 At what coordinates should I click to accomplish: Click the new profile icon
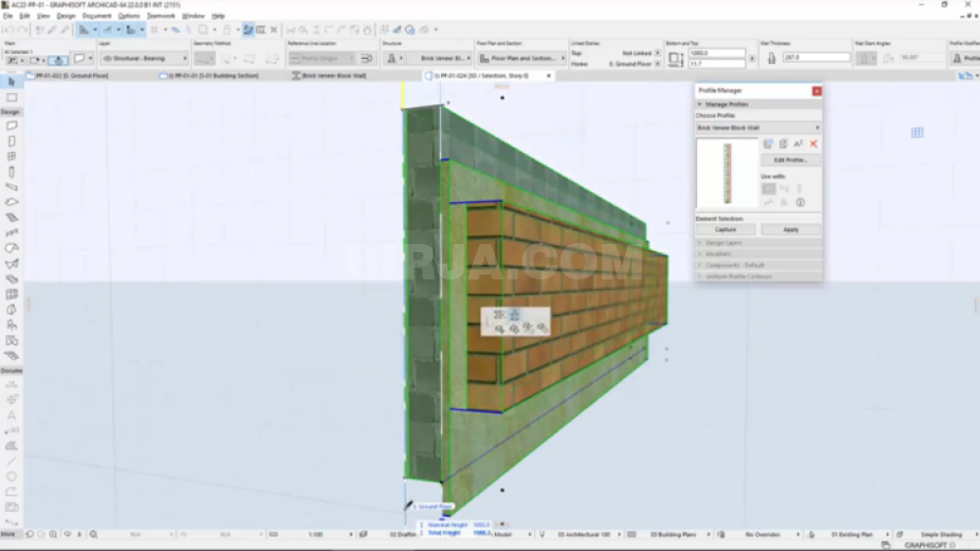768,144
